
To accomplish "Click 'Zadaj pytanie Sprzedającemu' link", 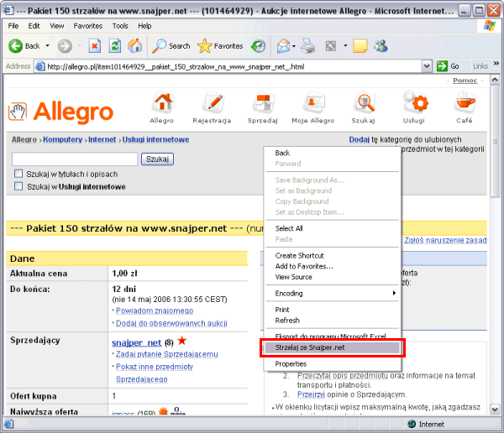I will (x=167, y=354).
